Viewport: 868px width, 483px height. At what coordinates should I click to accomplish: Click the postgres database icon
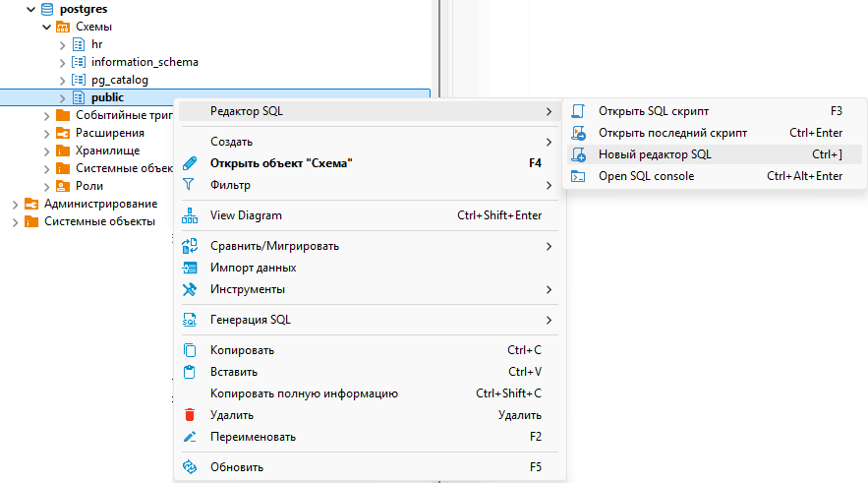click(x=47, y=9)
